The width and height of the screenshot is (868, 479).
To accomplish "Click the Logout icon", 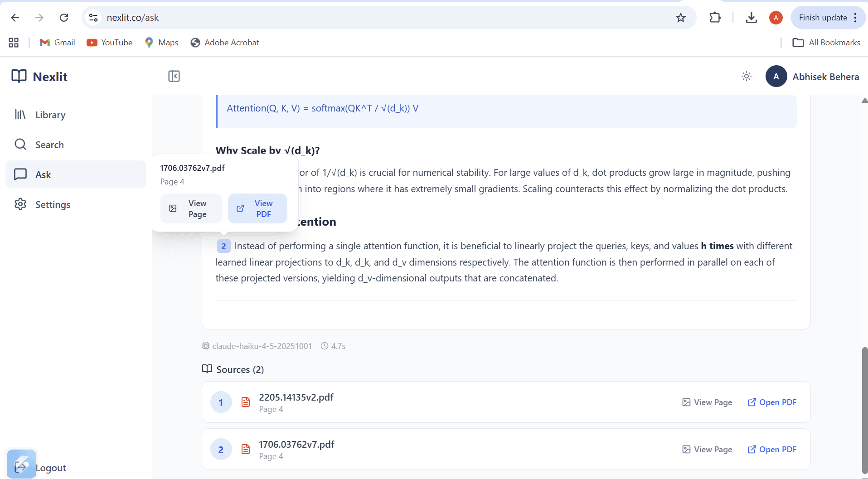I will click(21, 468).
